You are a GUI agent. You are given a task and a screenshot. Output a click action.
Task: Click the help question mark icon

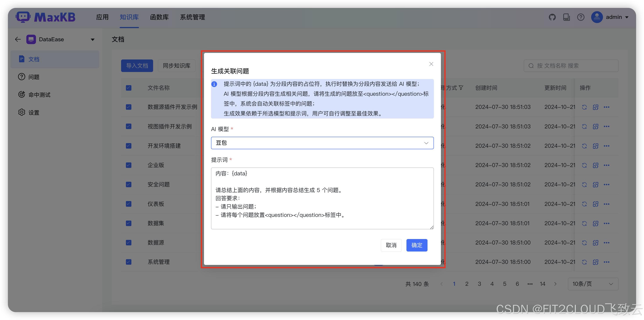point(581,17)
